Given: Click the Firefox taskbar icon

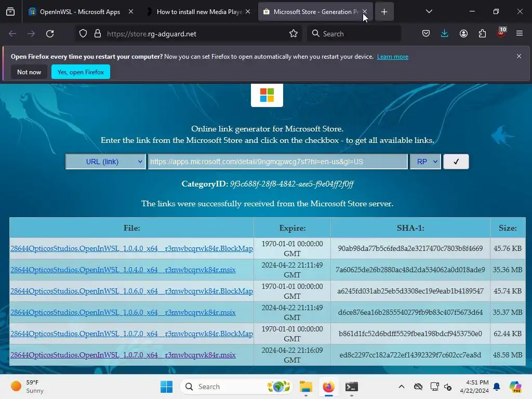Looking at the screenshot, I should [x=328, y=387].
